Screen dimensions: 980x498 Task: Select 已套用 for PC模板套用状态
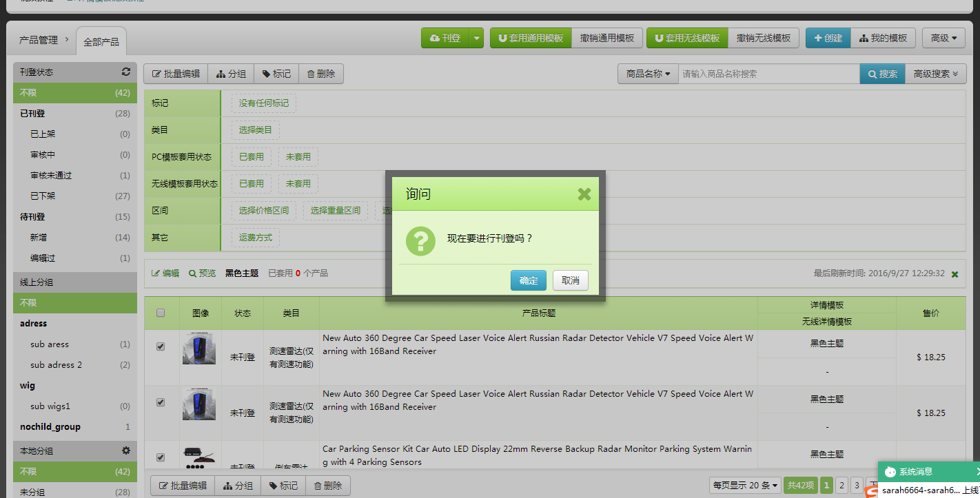point(252,157)
